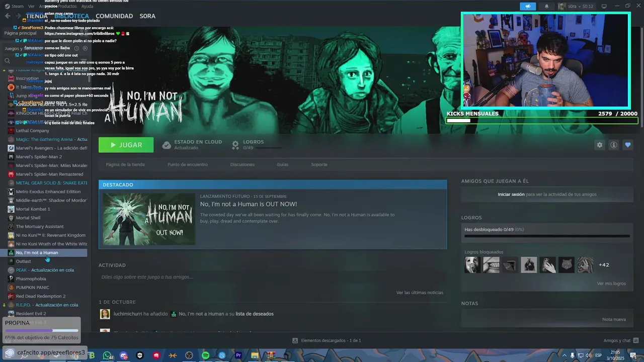Click the ESP language indicator in tray
The height and width of the screenshot is (362, 644).
coord(598,355)
